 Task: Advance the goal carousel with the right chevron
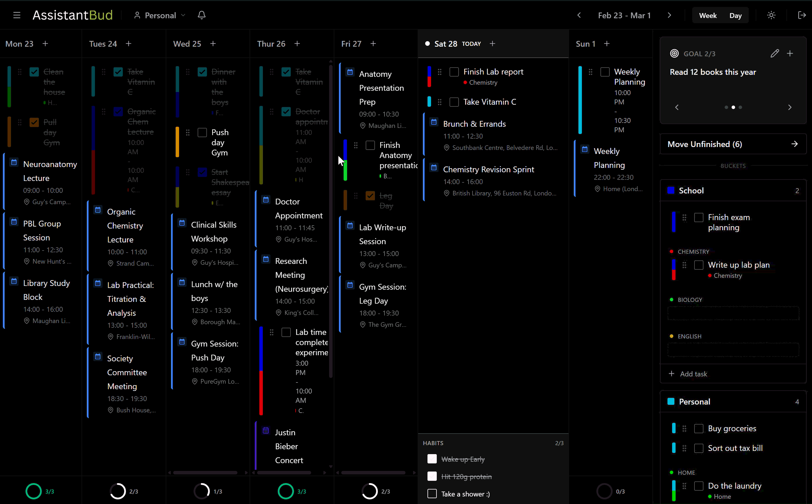(790, 107)
